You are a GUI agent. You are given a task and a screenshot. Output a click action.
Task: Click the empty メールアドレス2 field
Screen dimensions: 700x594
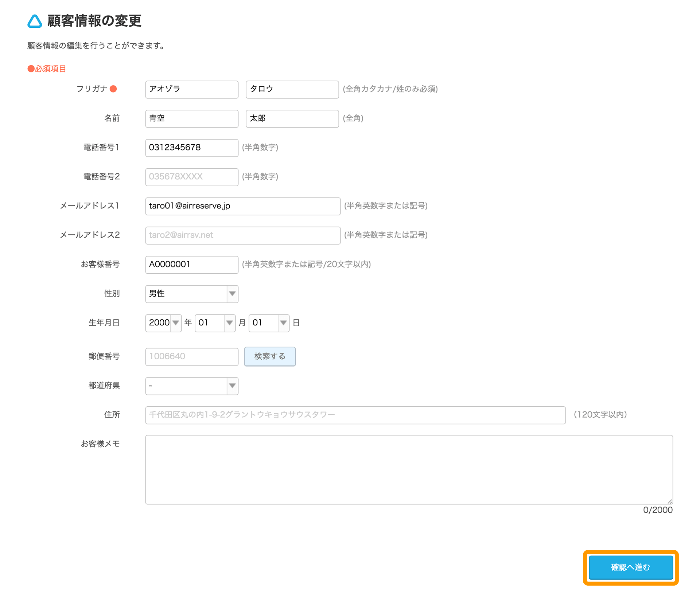click(243, 235)
